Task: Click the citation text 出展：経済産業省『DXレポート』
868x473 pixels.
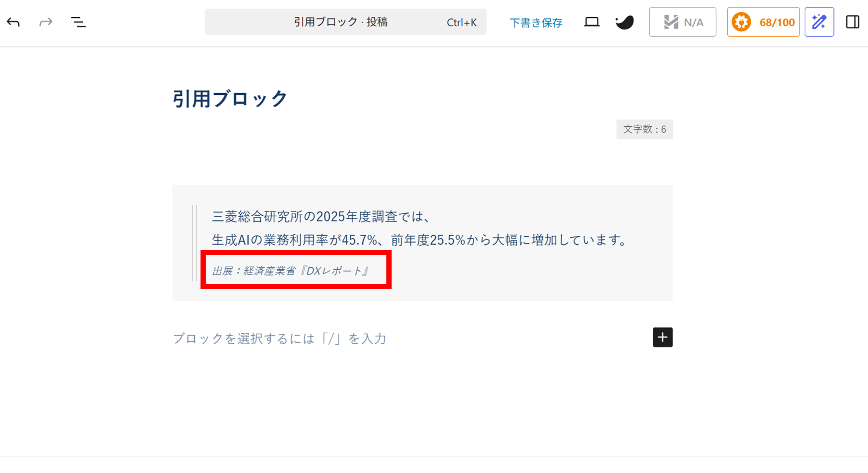Action: [291, 271]
